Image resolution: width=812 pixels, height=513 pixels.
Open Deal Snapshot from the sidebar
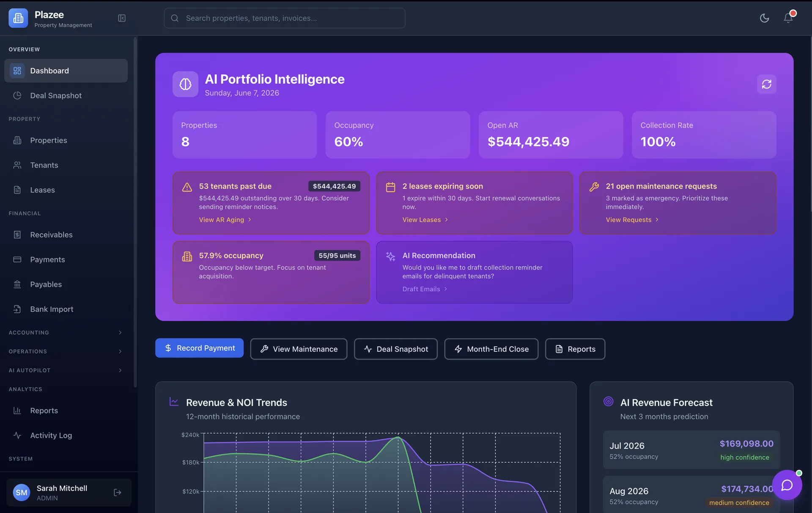click(66, 96)
